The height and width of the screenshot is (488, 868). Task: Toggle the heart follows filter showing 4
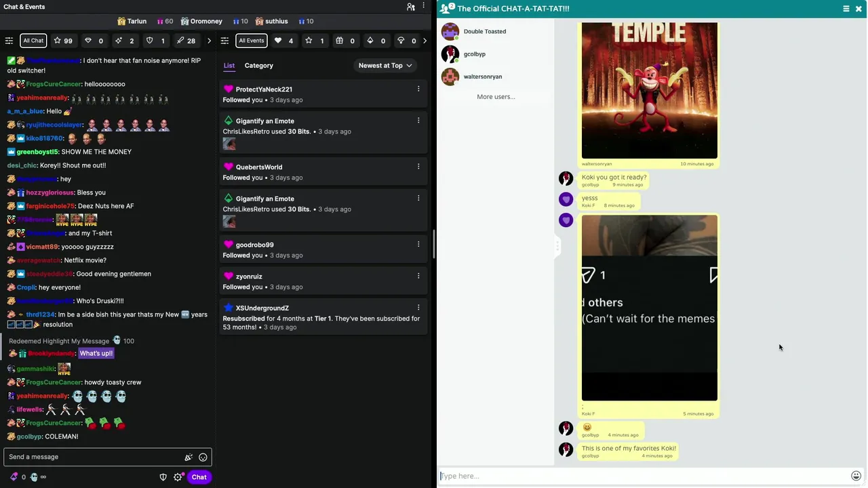283,41
